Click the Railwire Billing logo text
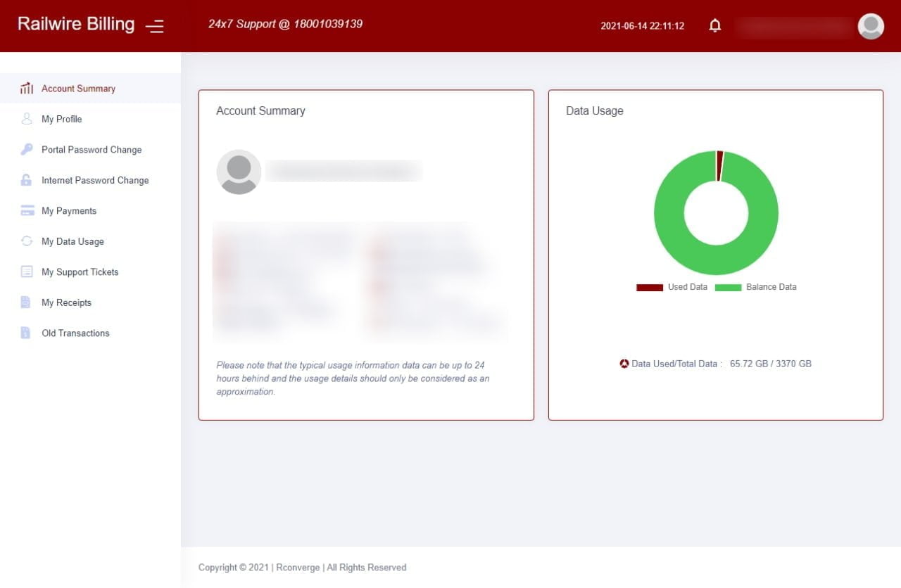The width and height of the screenshot is (901, 588). pos(76,24)
